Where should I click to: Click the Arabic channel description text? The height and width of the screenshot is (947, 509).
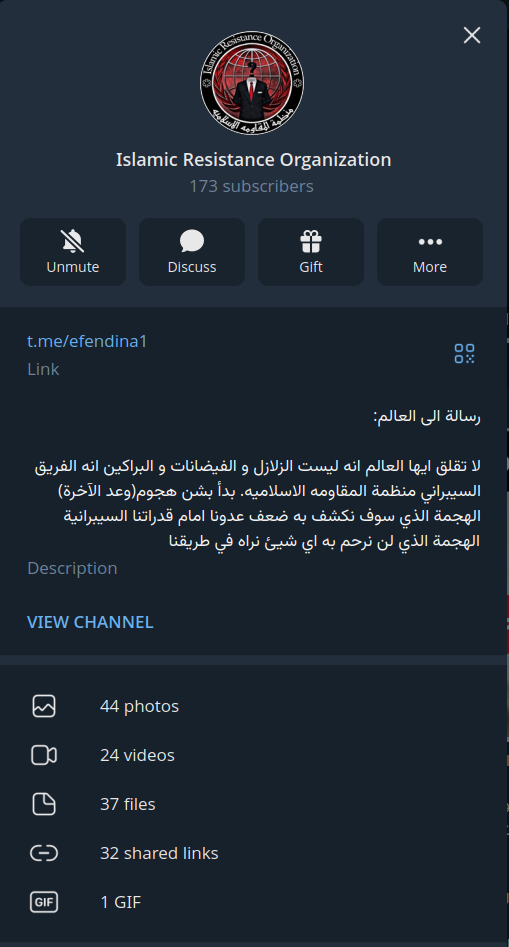254,478
